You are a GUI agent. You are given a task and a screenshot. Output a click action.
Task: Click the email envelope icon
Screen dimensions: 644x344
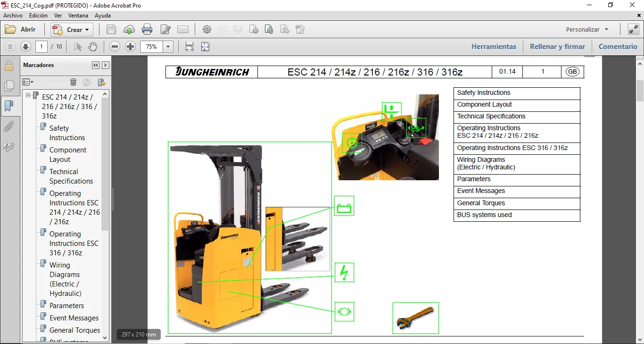point(183,30)
